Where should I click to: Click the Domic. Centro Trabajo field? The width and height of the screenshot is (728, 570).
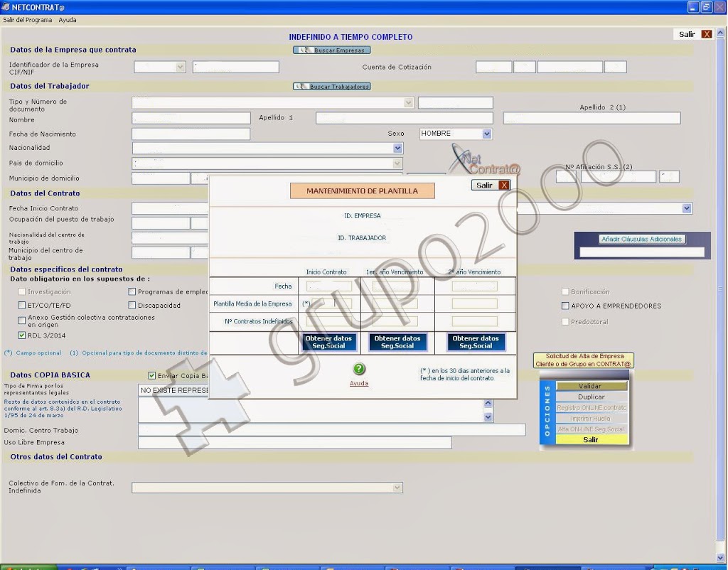tap(332, 429)
